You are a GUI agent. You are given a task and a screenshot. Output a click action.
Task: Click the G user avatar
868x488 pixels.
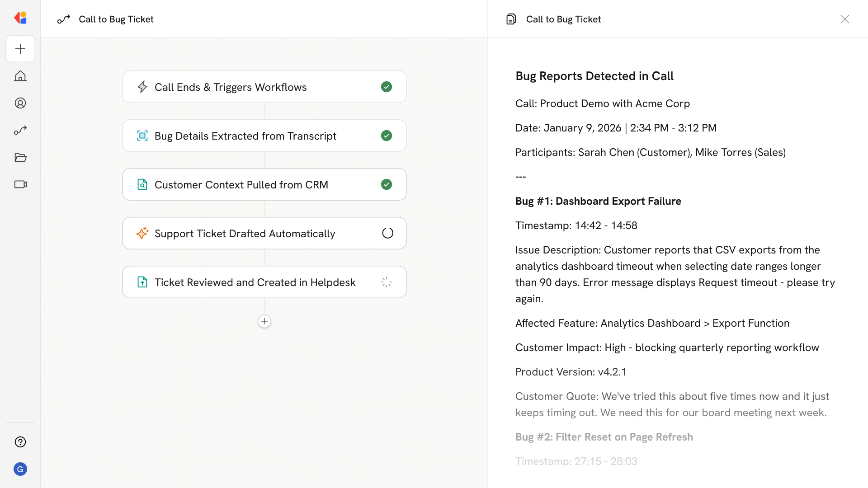20,469
